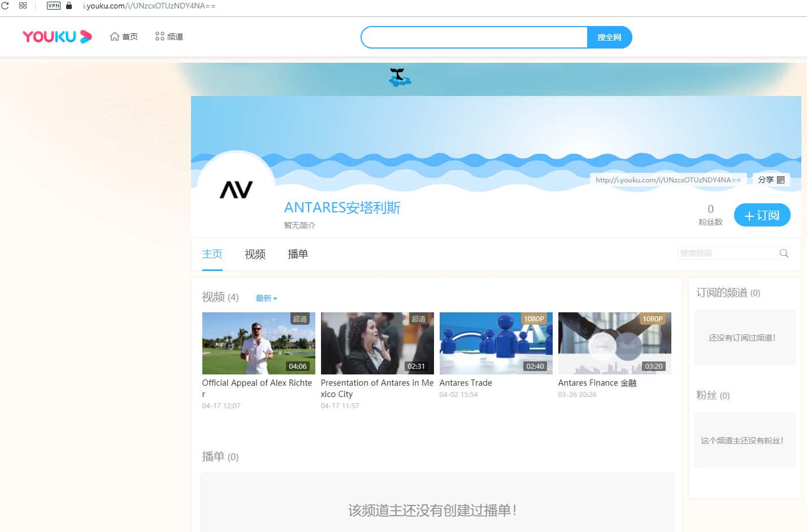Open the browser grid apps icon
The width and height of the screenshot is (807, 532).
point(23,6)
